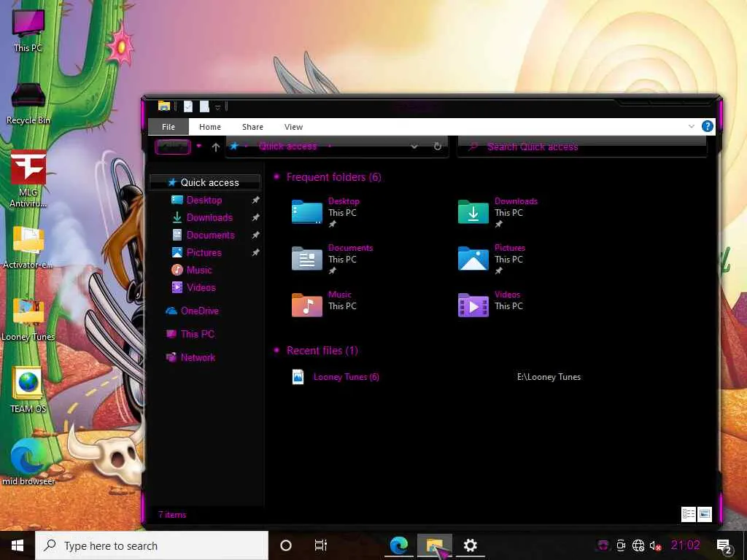Open the Share ribbon tab

252,127
